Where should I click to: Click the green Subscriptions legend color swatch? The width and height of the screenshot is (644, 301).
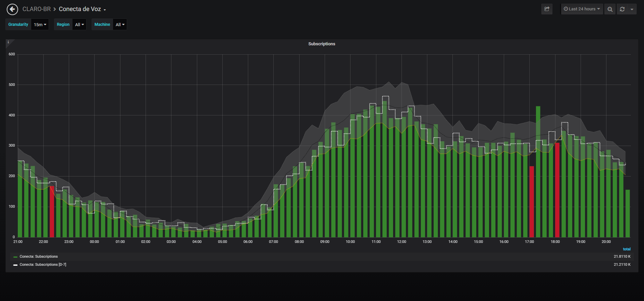(15, 257)
